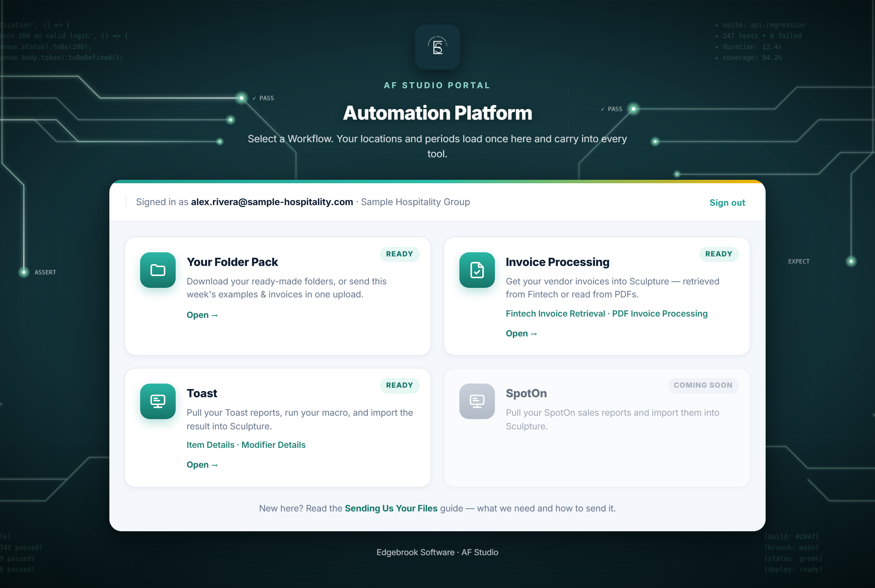Read the Sending Us Your Files guide
This screenshot has height=588, width=875.
391,508
